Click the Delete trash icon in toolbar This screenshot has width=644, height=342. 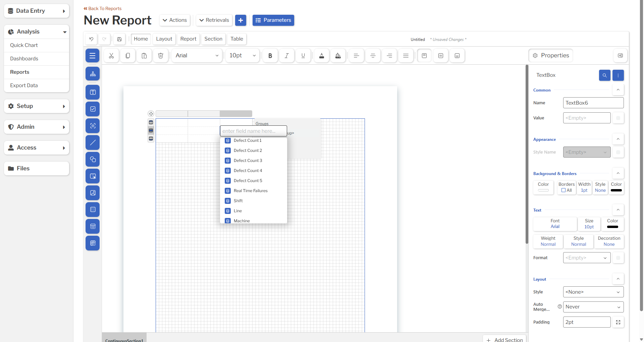161,56
